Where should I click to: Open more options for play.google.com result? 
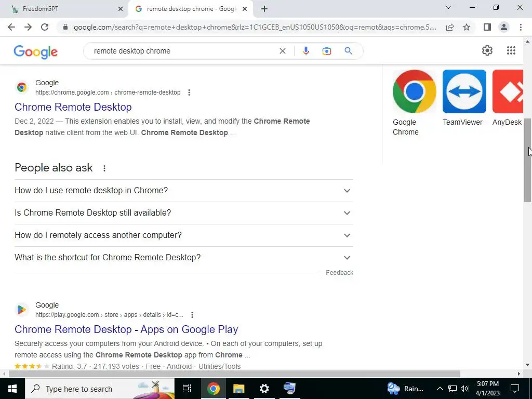192,315
